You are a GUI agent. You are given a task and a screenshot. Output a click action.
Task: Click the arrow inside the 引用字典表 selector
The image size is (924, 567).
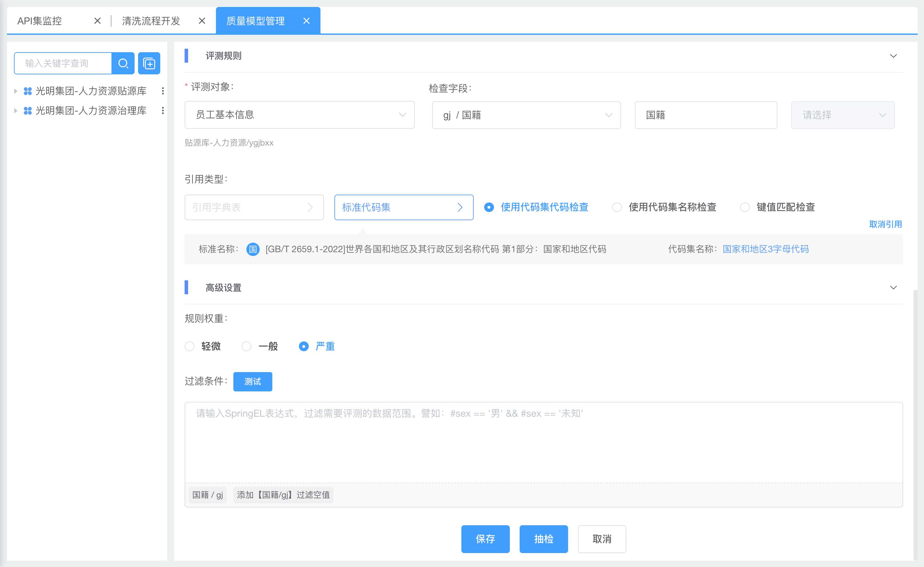pos(310,207)
